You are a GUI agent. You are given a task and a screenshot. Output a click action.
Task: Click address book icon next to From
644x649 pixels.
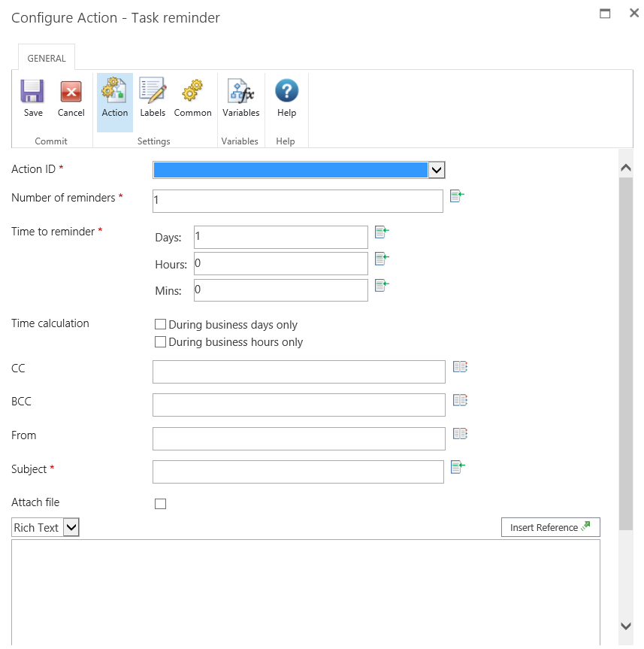click(460, 434)
